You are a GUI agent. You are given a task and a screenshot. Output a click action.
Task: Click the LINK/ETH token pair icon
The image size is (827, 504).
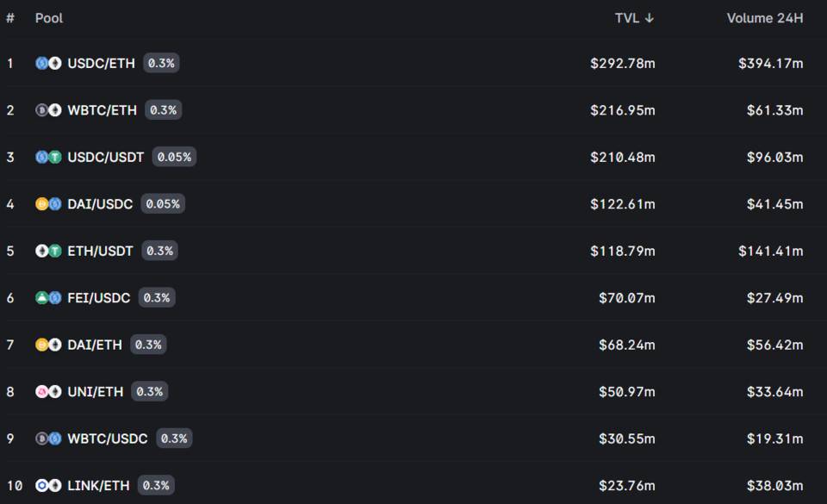point(48,486)
